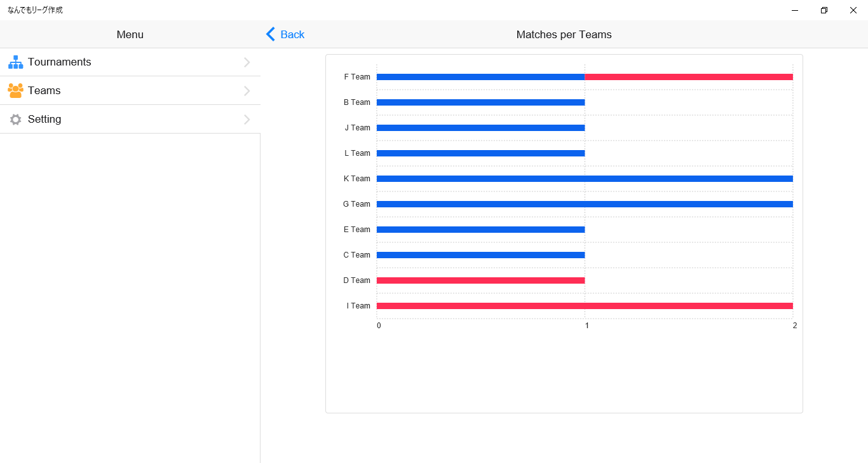Click the orange Teams people icon

coord(16,90)
